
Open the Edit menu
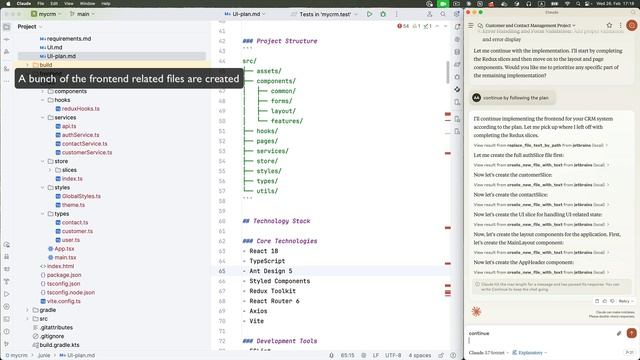[54, 4]
